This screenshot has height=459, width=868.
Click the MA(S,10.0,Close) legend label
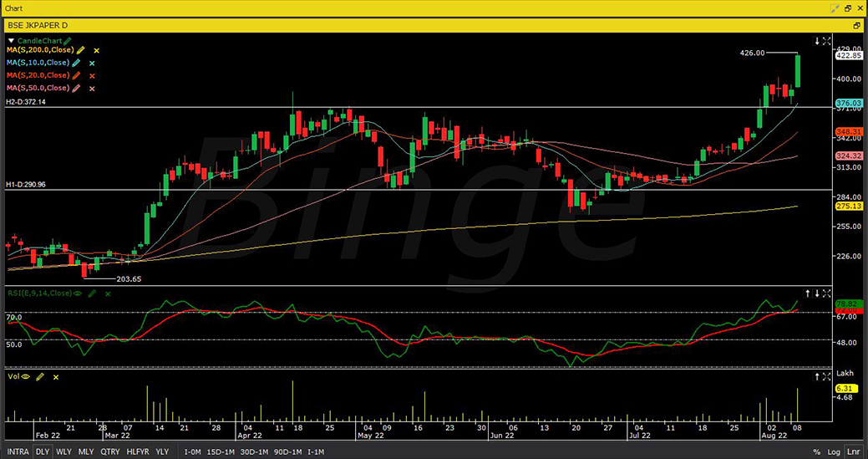click(x=38, y=63)
